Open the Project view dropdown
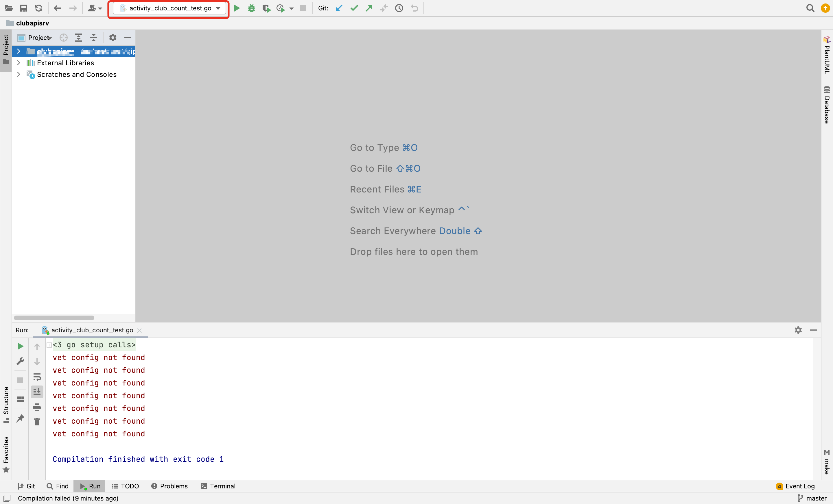Viewport: 833px width, 504px height. (35, 38)
